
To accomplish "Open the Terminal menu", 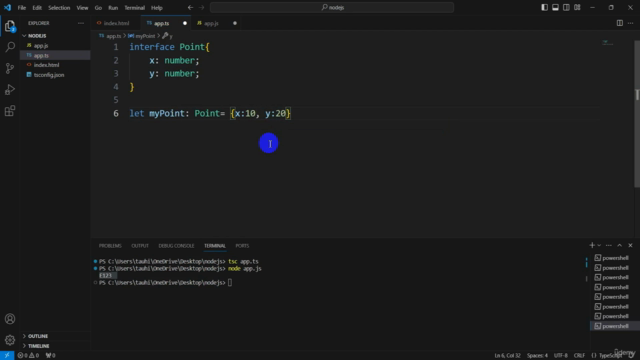I will pos(135,7).
